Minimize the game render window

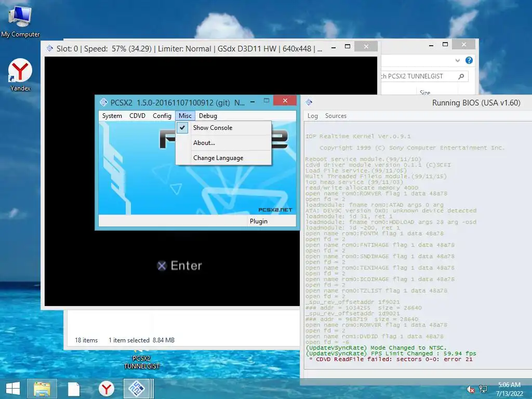(x=334, y=47)
